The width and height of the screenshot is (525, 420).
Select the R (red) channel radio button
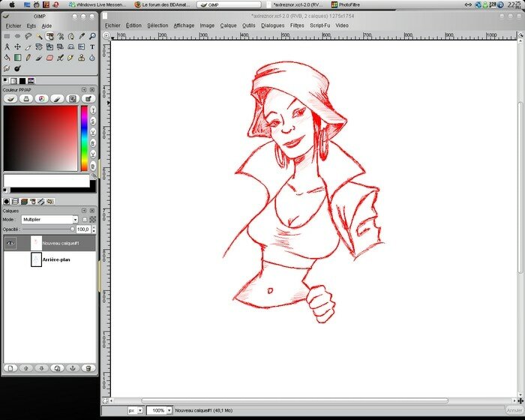93,143
